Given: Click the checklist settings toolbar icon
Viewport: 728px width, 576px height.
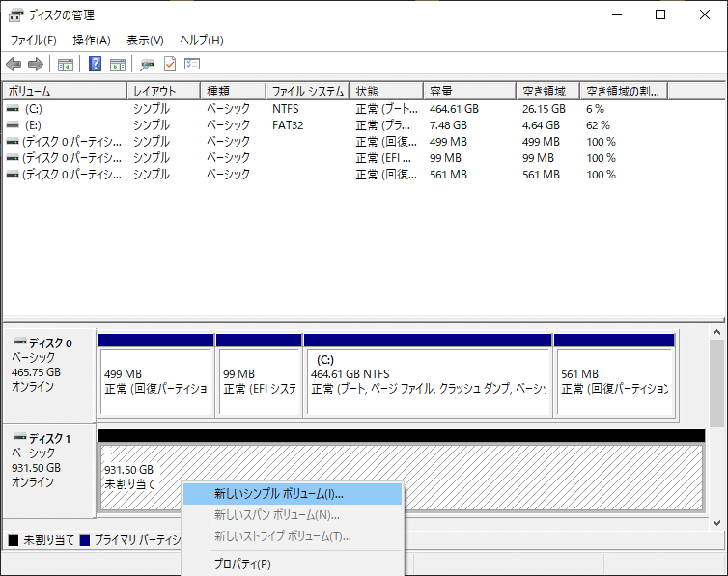Looking at the screenshot, I should [x=192, y=64].
